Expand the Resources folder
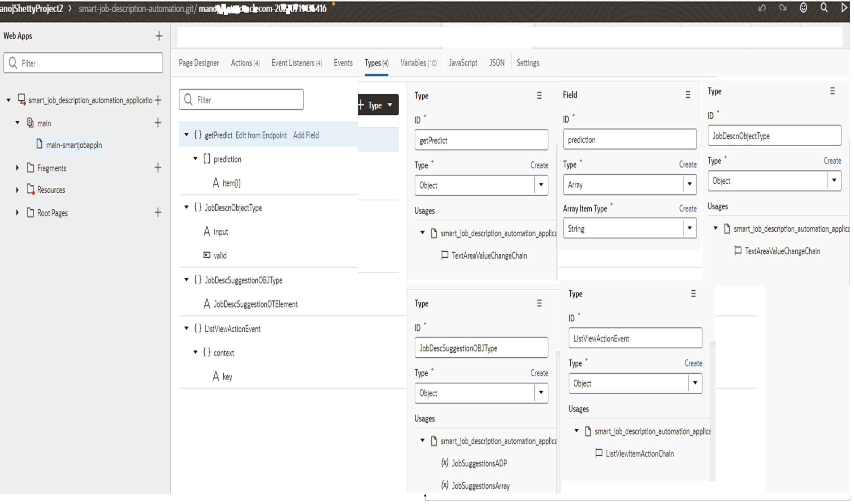854x504 pixels. pos(17,190)
